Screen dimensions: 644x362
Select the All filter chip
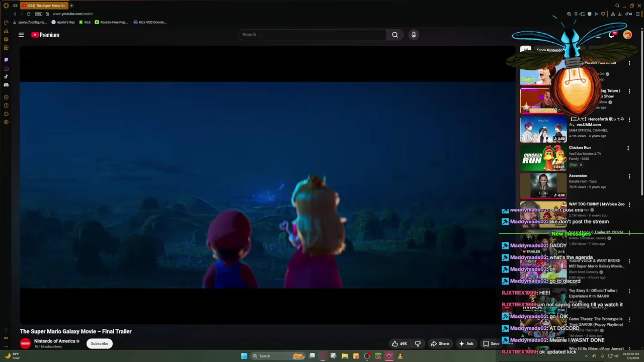526,50
